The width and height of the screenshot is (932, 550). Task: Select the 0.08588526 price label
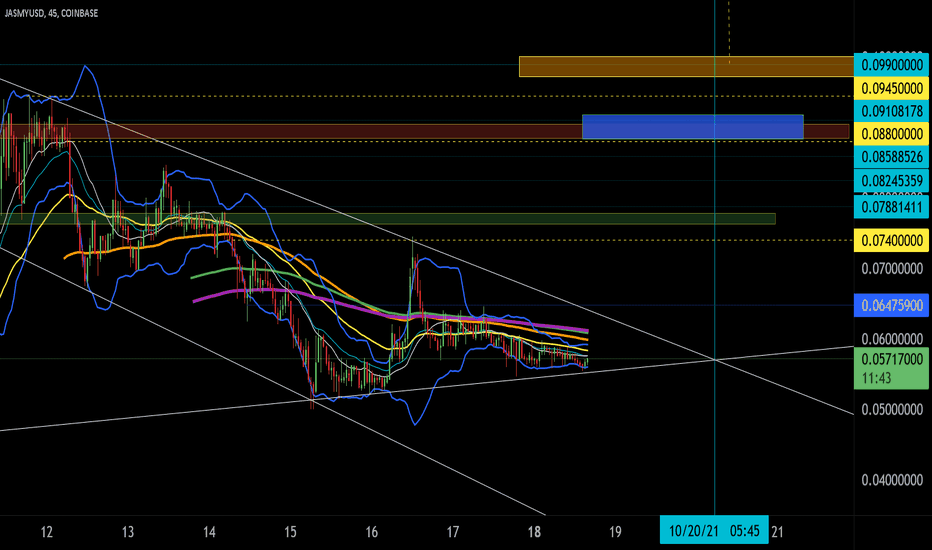click(892, 157)
